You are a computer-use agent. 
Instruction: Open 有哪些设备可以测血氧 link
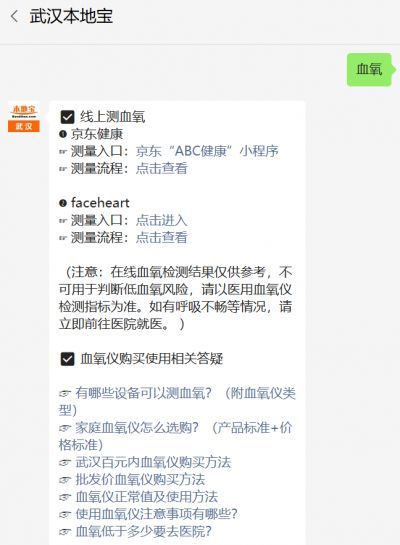pos(177,402)
